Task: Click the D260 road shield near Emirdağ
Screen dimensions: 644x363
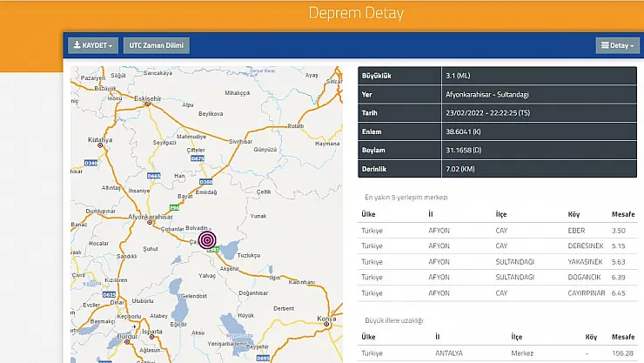Action: (x=206, y=181)
